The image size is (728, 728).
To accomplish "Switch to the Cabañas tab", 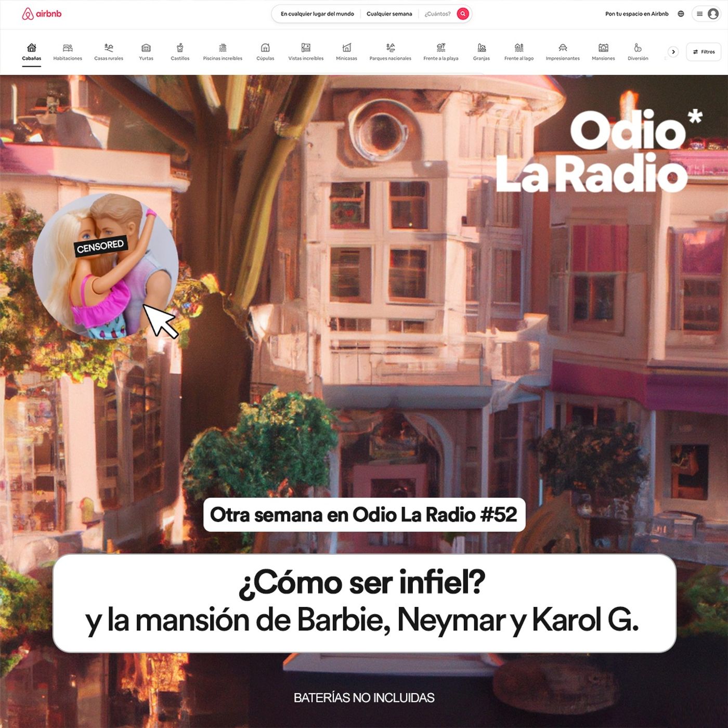I will coord(32,52).
